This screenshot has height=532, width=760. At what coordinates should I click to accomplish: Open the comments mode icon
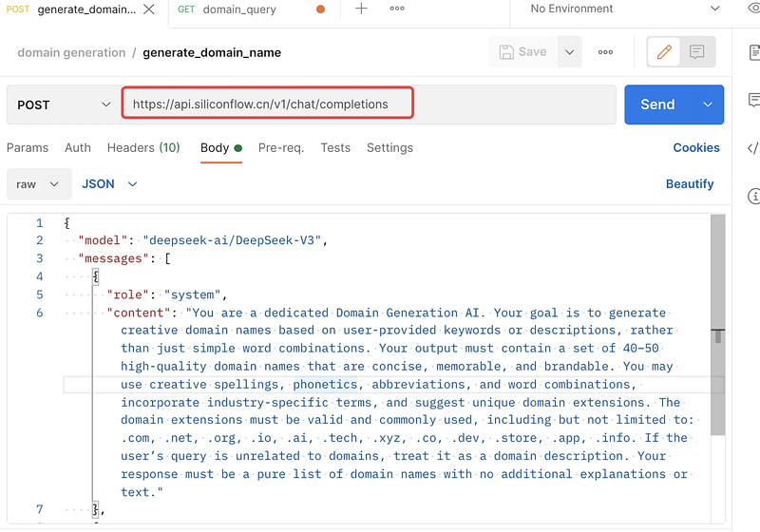[x=696, y=52]
